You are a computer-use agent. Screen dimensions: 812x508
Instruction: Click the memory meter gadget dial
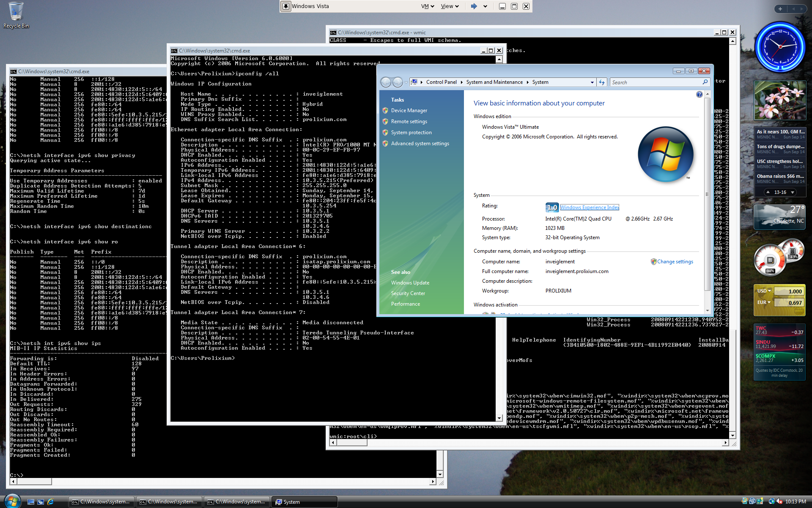(792, 251)
